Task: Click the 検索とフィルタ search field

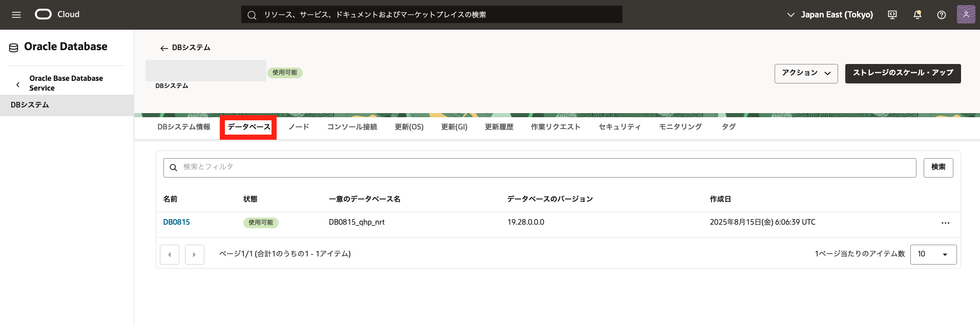Action: 538,167
